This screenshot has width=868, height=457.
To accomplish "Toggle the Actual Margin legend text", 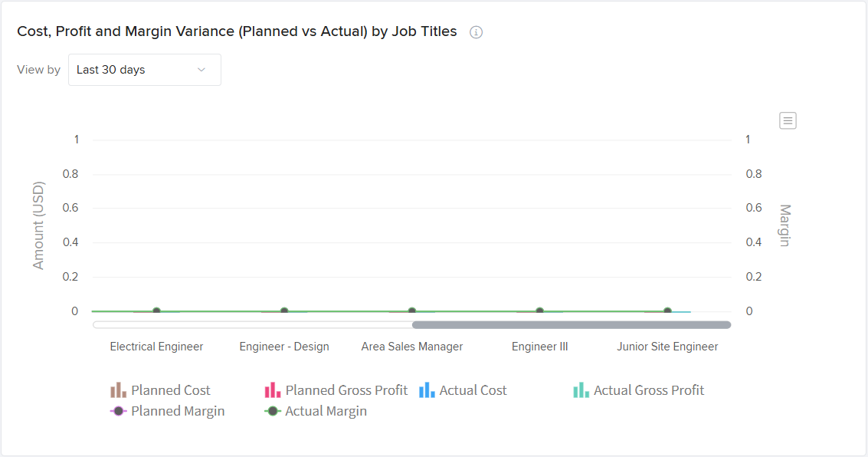I will 326,411.
